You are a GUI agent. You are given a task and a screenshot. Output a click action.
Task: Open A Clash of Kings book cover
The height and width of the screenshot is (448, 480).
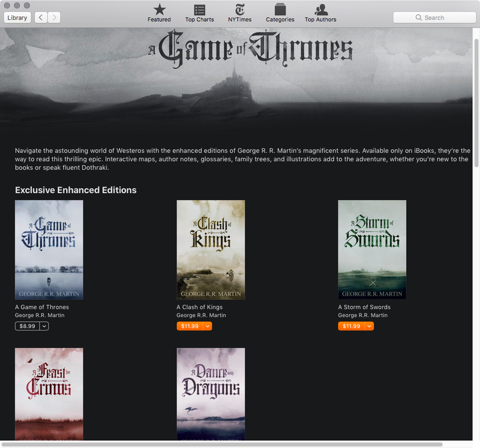click(211, 249)
